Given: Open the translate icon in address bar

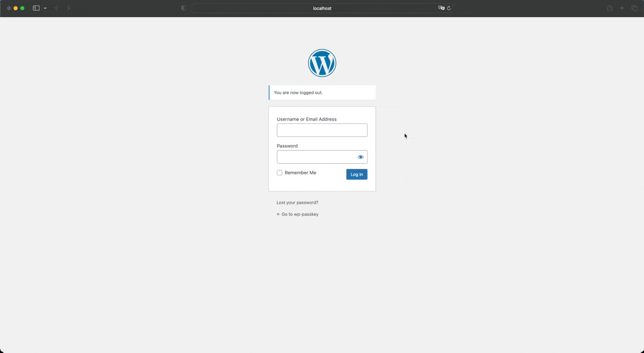Looking at the screenshot, I should click(x=441, y=8).
